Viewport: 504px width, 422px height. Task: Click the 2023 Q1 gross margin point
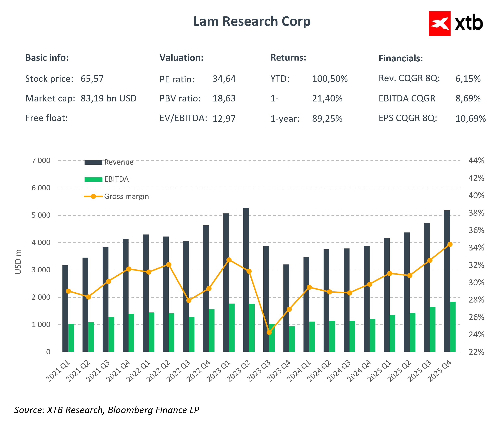click(x=229, y=260)
